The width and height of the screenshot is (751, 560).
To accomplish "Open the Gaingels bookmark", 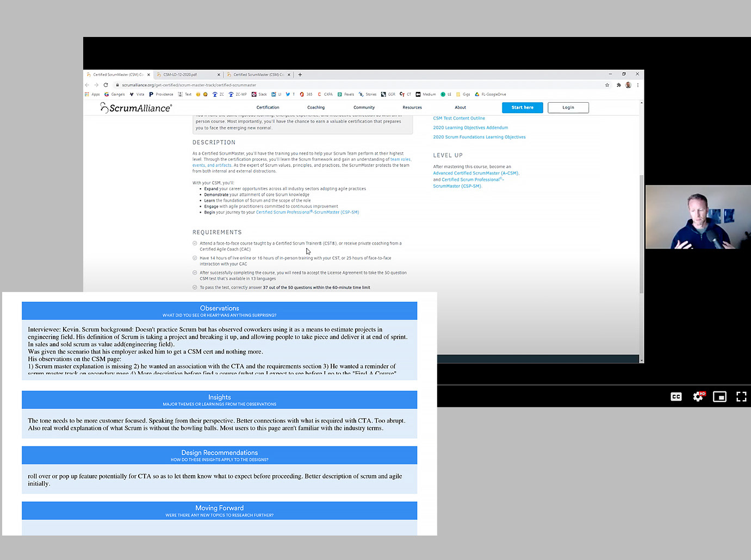I will click(115, 94).
